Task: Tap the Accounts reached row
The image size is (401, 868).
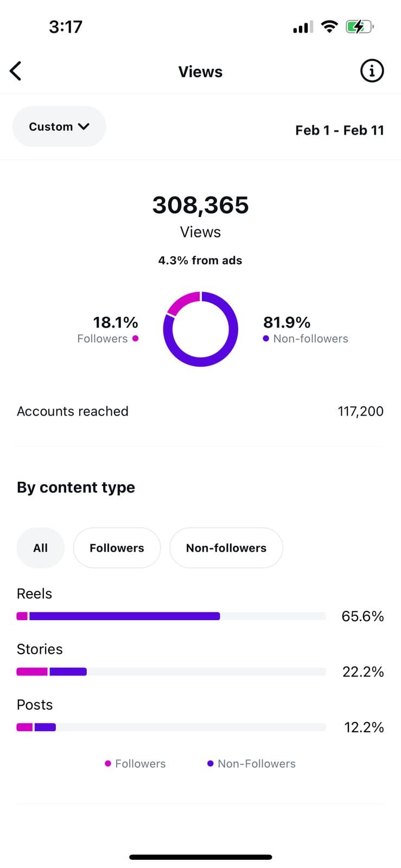Action: tap(200, 411)
